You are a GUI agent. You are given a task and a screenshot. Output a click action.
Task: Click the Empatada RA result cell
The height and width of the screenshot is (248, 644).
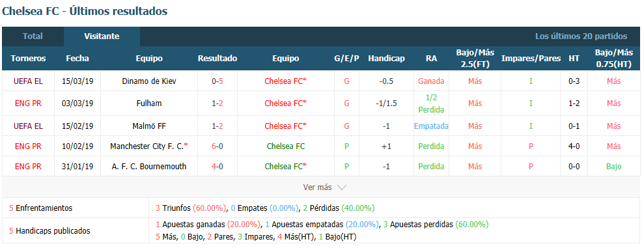click(431, 126)
